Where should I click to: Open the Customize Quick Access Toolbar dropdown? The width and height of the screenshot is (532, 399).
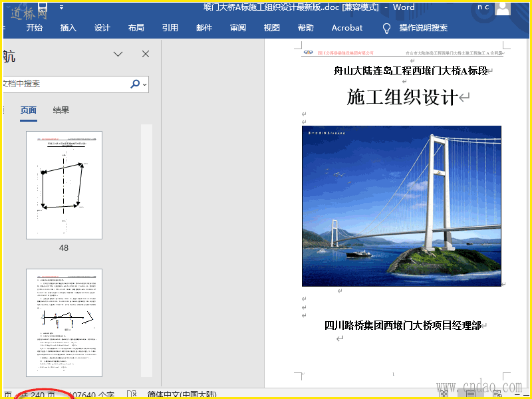coord(61,7)
